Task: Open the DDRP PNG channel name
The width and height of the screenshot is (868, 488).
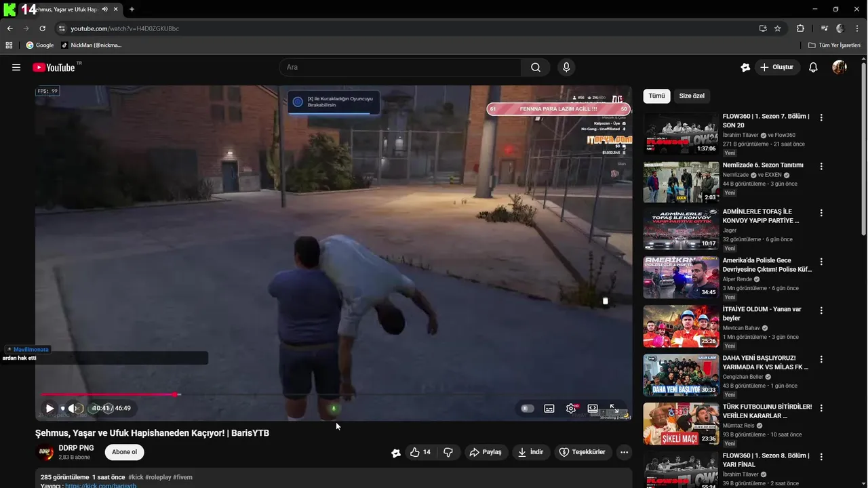Action: click(x=76, y=448)
